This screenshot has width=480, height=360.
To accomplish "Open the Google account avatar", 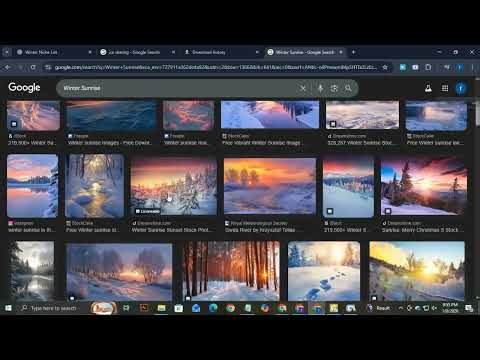I will pos(461,88).
